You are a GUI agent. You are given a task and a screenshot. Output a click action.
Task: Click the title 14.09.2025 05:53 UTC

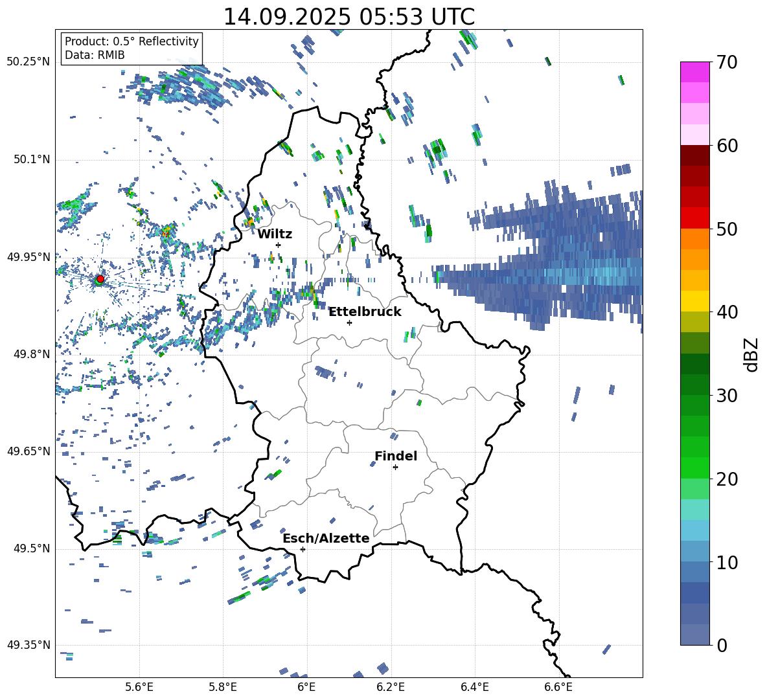pyautogui.click(x=349, y=17)
